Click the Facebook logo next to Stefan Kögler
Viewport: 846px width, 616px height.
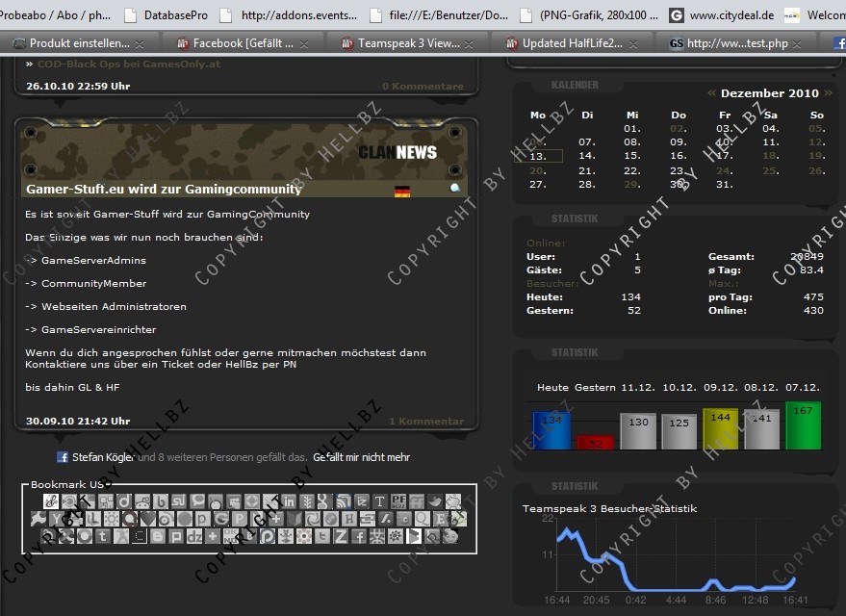click(63, 457)
